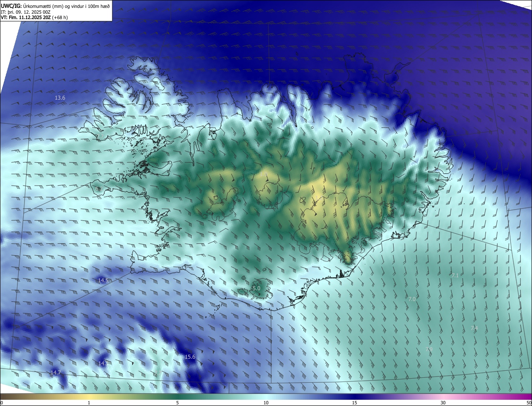This screenshot has width=532, height=406.
Task: Click the 7.4 value label on map
Action: pos(474,328)
